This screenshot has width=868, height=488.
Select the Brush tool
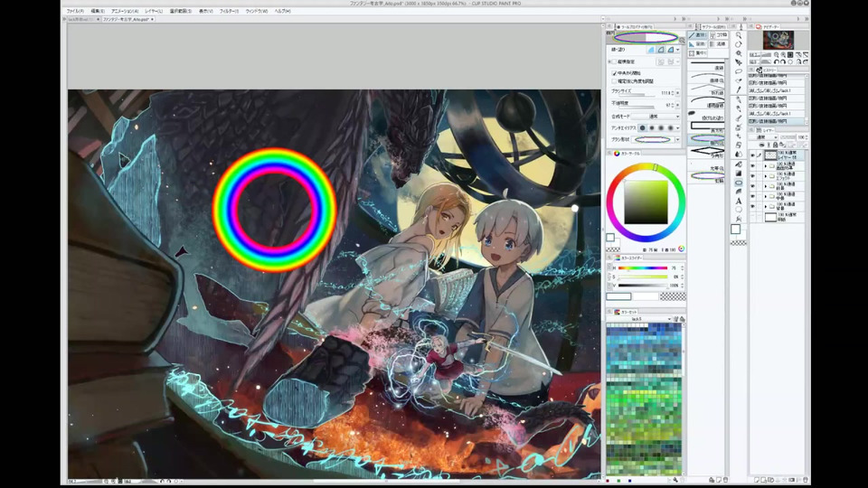[x=739, y=118]
